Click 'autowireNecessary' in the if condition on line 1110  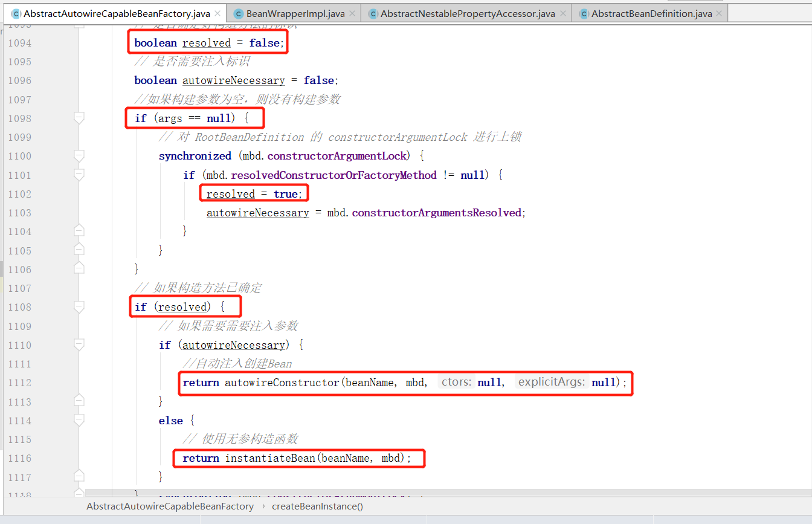point(233,345)
